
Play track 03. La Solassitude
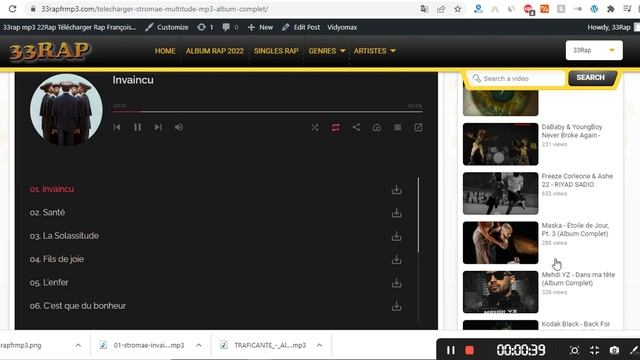64,236
